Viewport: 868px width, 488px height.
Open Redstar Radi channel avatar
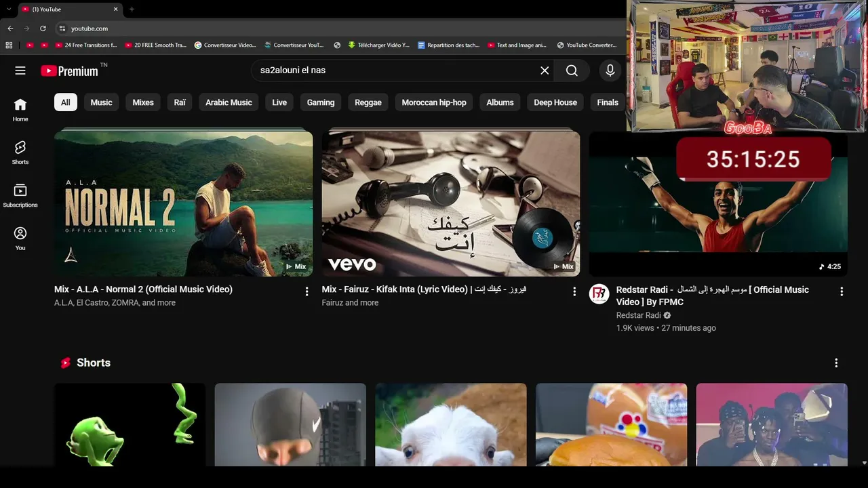pyautogui.click(x=599, y=293)
